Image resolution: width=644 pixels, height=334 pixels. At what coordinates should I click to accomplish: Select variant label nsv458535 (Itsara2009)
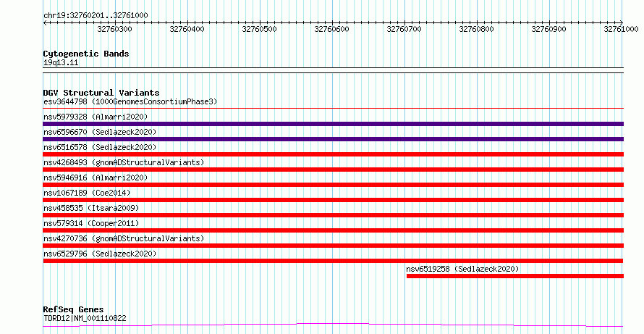point(91,208)
